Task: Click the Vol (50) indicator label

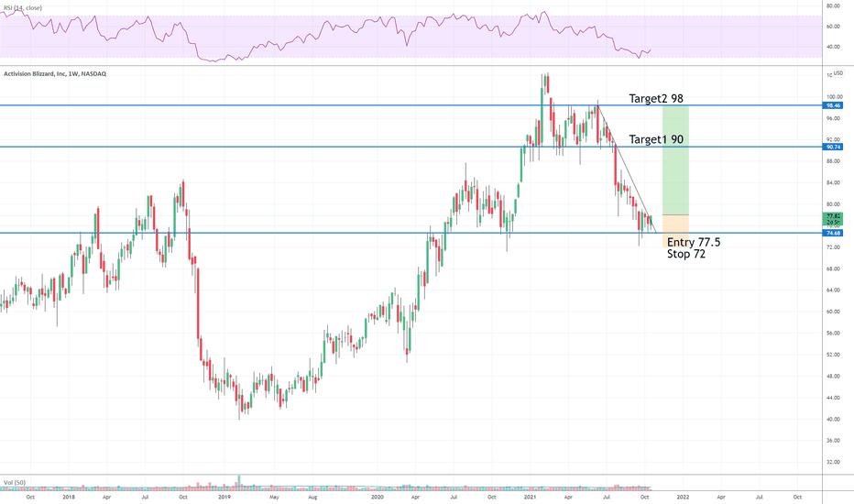Action: click(15, 483)
